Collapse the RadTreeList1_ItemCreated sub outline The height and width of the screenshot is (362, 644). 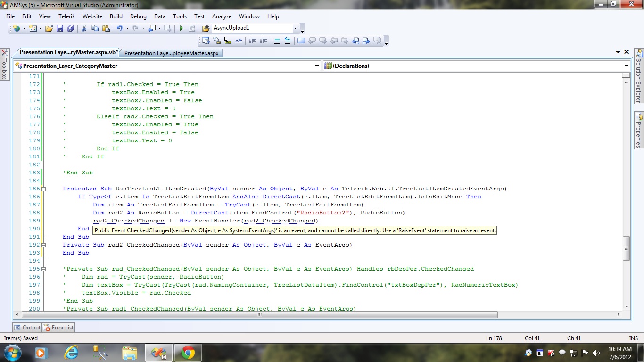[x=44, y=189]
